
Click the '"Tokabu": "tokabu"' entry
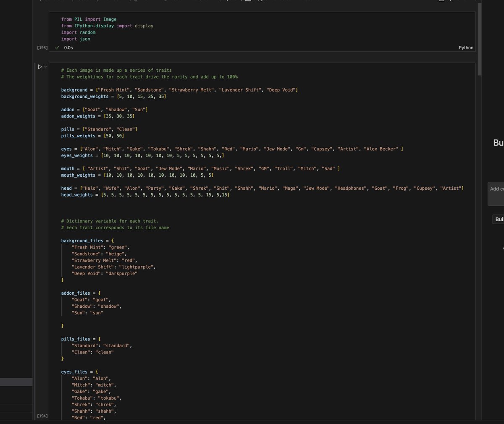pyautogui.click(x=97, y=398)
